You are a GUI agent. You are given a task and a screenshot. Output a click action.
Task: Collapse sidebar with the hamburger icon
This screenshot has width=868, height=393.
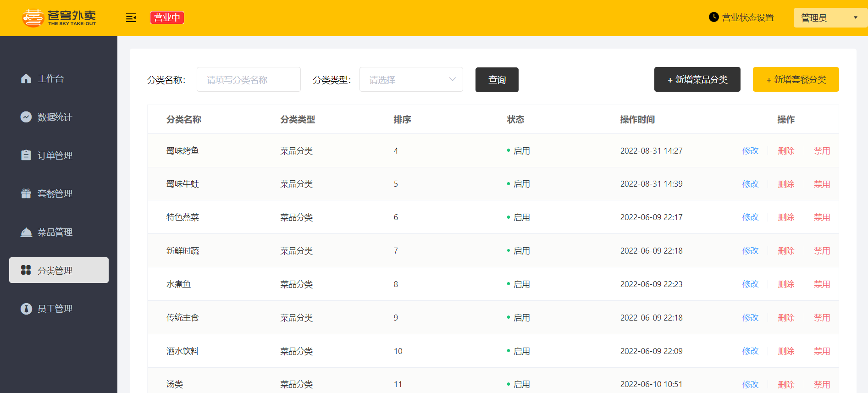[x=131, y=18]
